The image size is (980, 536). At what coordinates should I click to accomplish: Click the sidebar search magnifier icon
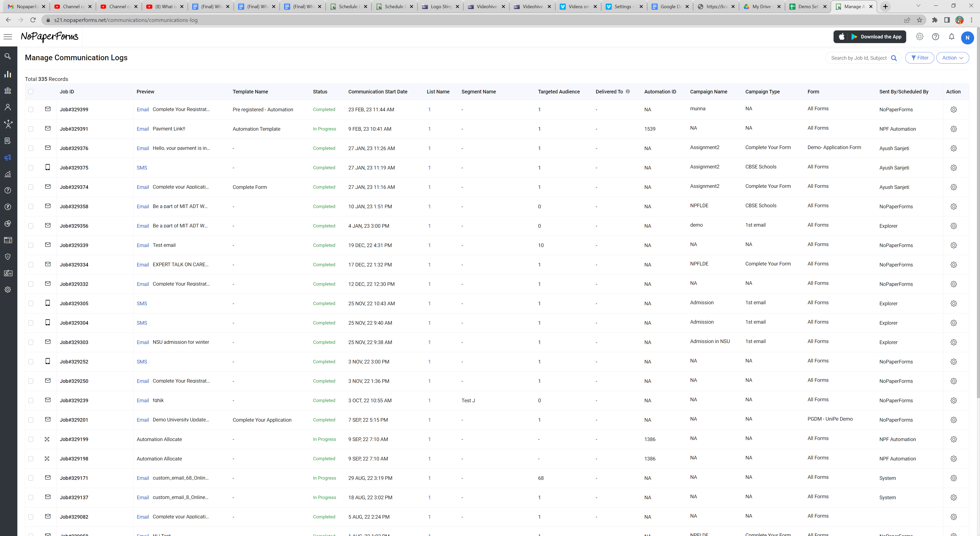tap(8, 56)
